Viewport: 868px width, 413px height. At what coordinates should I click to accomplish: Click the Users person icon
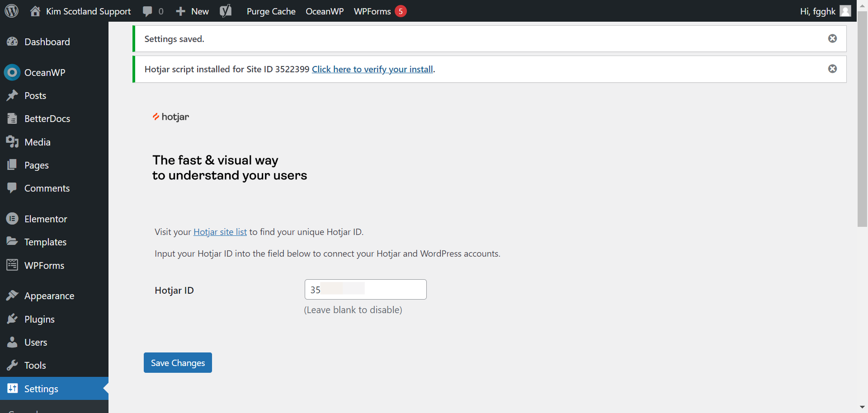point(12,342)
